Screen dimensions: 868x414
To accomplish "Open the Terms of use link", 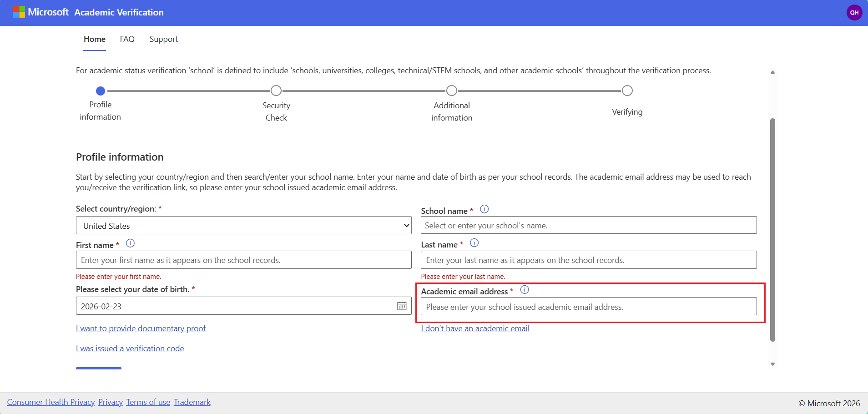I will coord(148,402).
